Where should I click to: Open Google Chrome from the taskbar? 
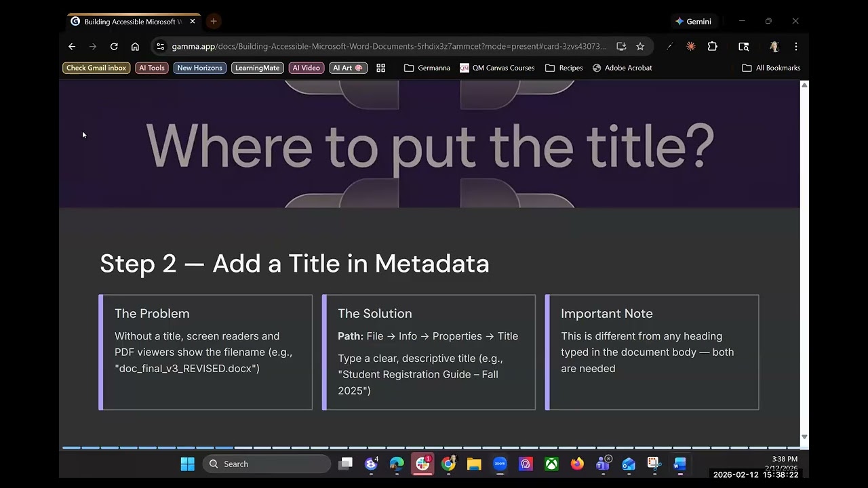[x=448, y=464]
